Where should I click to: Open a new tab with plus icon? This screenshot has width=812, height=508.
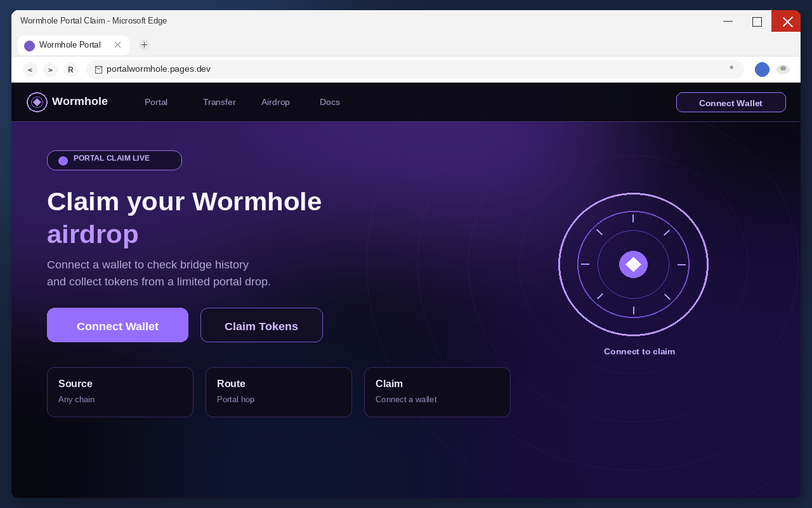point(144,44)
